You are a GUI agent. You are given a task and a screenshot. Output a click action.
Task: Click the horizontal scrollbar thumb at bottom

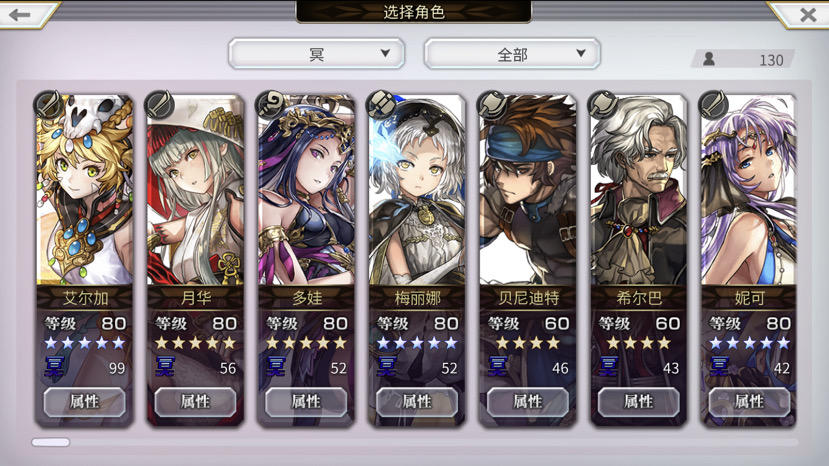click(51, 442)
